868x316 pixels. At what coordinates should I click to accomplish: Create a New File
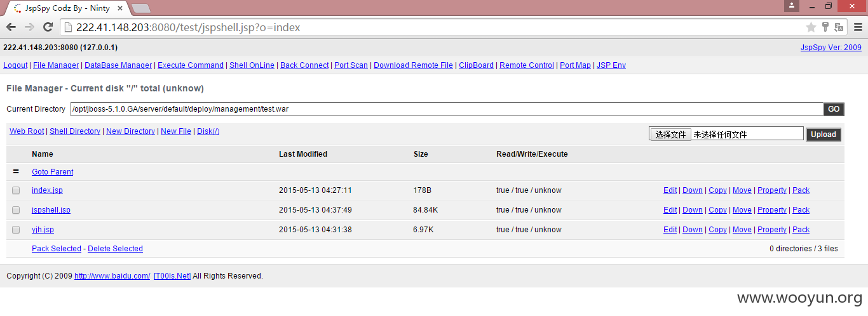click(176, 131)
